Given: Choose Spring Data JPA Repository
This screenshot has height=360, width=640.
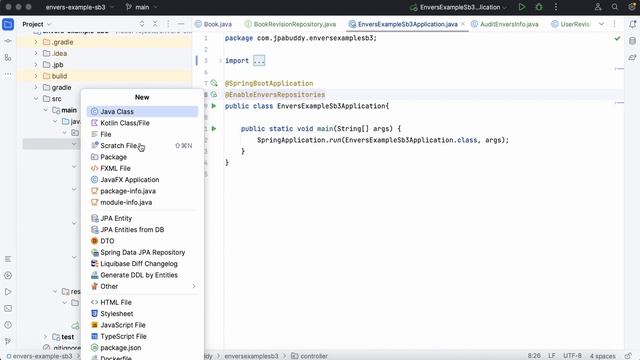Looking at the screenshot, I should click(142, 252).
